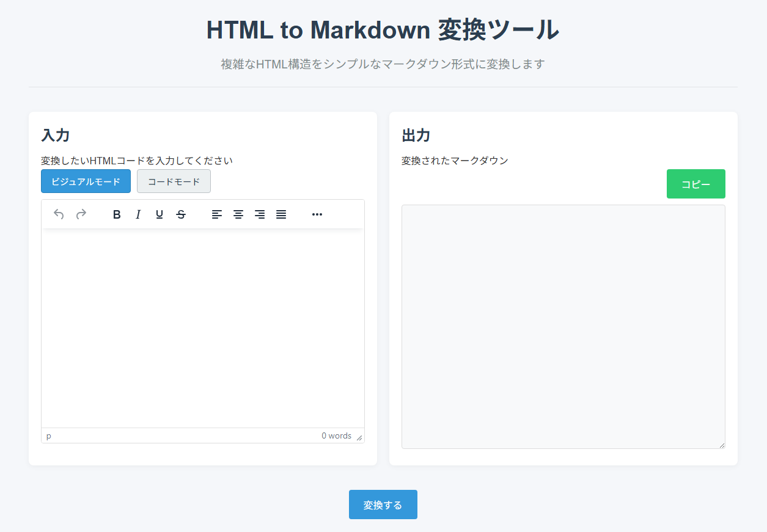The image size is (767, 532).
Task: Focus the Markdown output textarea
Action: click(x=563, y=327)
